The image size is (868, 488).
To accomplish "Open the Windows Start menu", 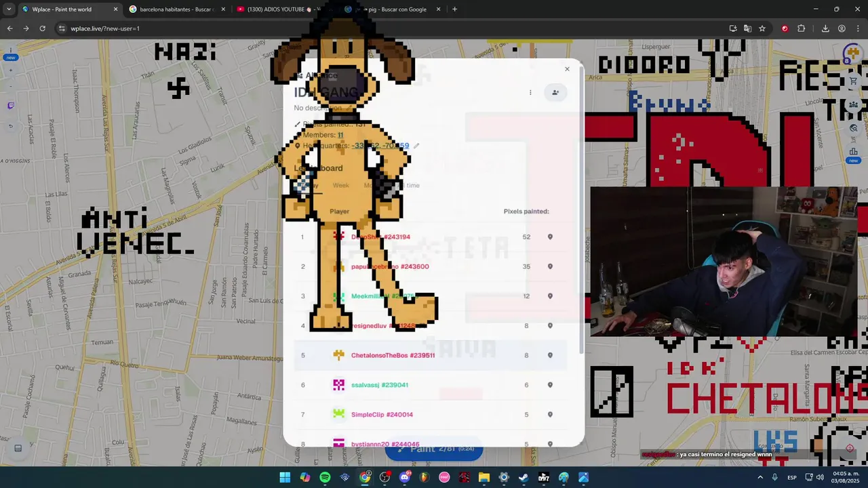I will click(x=285, y=477).
